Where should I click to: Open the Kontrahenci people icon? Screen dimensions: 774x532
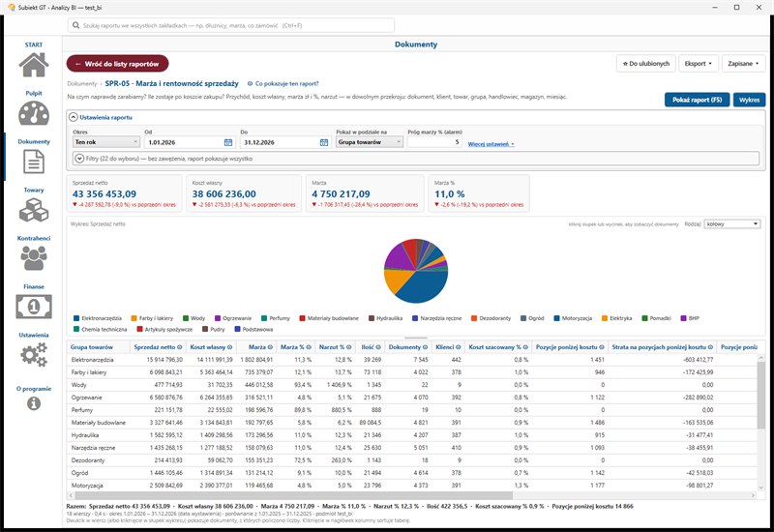click(x=34, y=258)
